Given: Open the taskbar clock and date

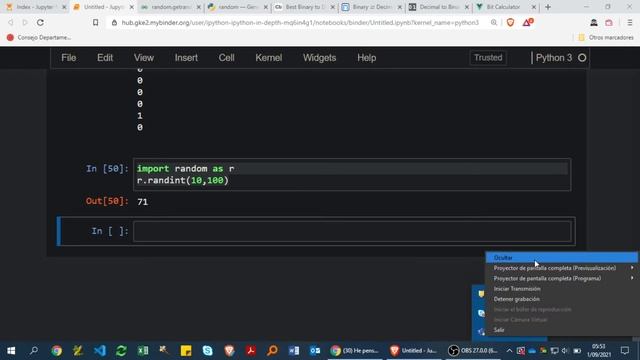Looking at the screenshot, I should pos(599,351).
